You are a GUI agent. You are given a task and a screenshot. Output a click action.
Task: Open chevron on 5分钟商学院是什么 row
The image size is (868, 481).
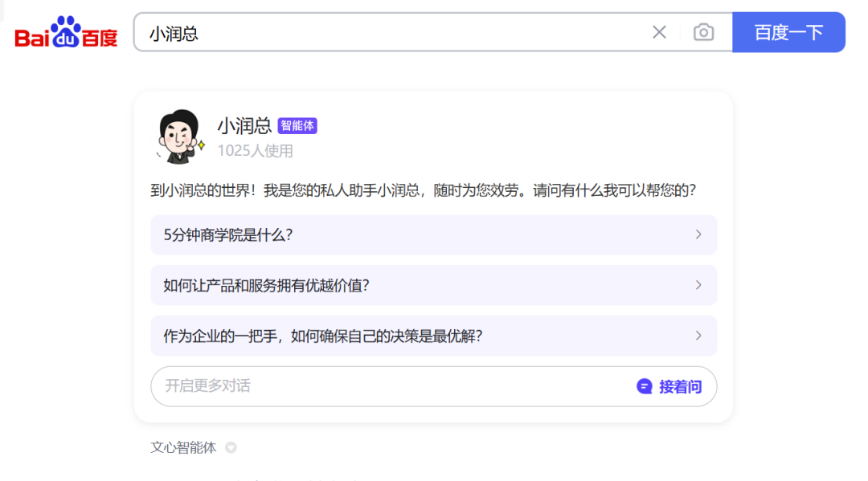pos(698,235)
